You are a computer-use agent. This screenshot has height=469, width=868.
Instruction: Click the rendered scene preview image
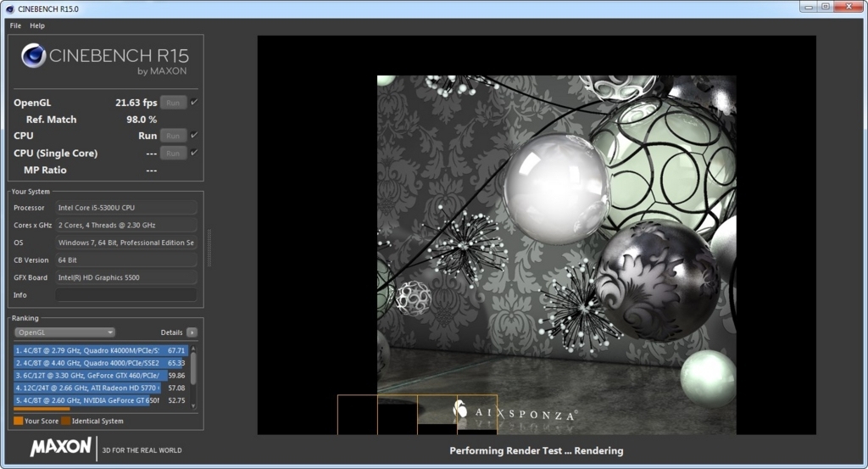[556, 254]
